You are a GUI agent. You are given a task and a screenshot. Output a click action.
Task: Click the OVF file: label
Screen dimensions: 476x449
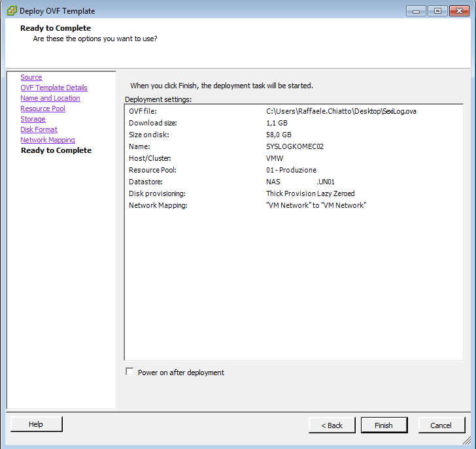click(143, 111)
